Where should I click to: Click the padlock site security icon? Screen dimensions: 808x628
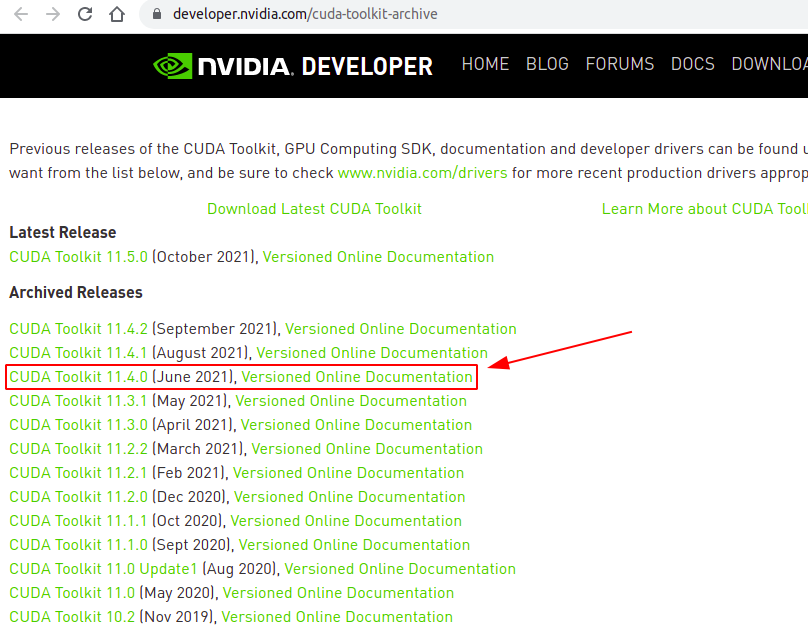point(155,15)
